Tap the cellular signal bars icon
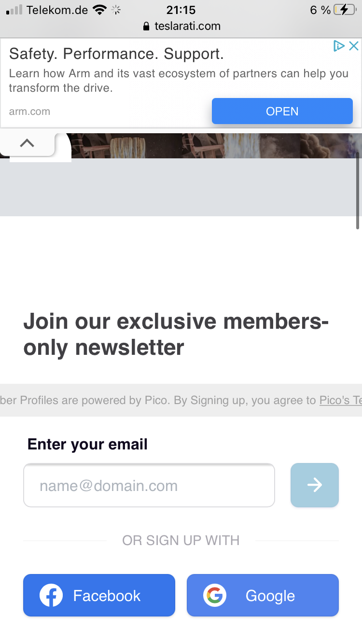This screenshot has width=362, height=644. coord(14,10)
